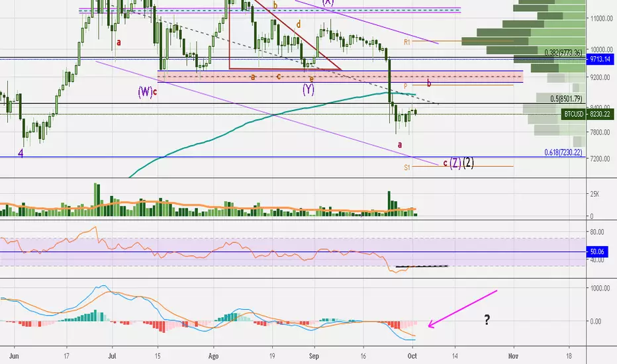Click the black question mark annotation
This screenshot has width=617, height=364.
tap(487, 320)
